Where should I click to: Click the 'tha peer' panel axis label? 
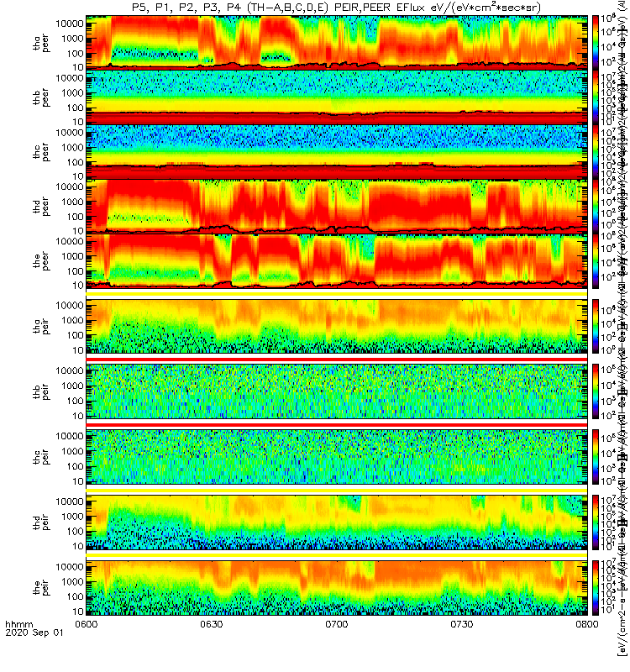coord(41,44)
